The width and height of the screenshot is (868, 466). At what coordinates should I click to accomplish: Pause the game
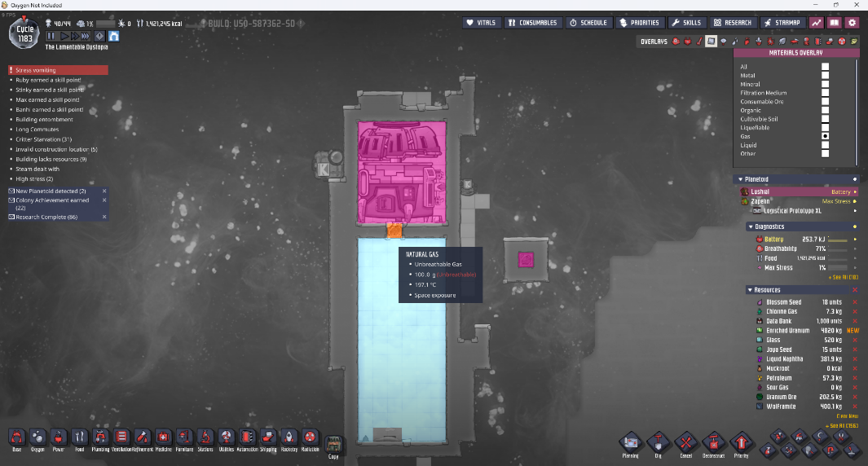(x=51, y=36)
